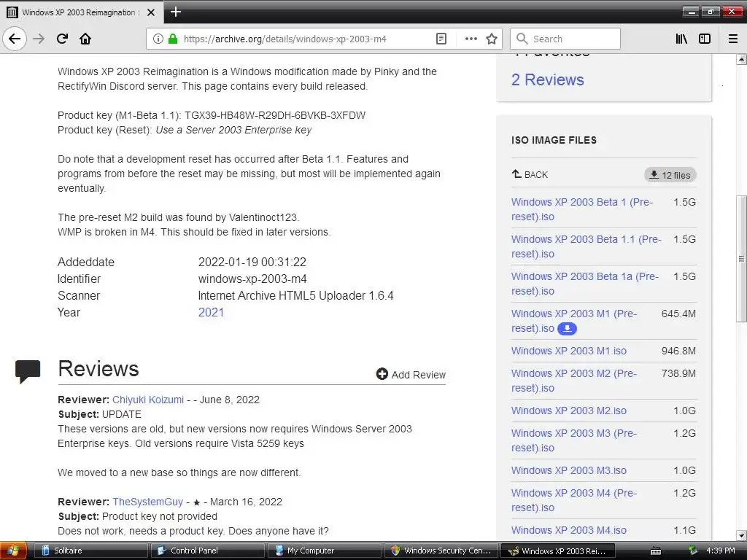Click the ISO IMAGE FILES heading
Viewport: 747px width, 560px height.
point(554,140)
